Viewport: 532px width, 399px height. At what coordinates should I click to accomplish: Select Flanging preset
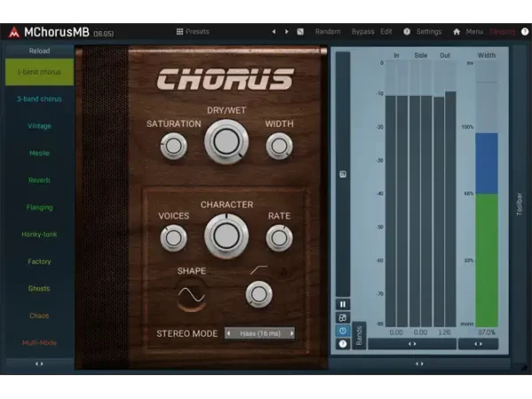pyautogui.click(x=39, y=207)
